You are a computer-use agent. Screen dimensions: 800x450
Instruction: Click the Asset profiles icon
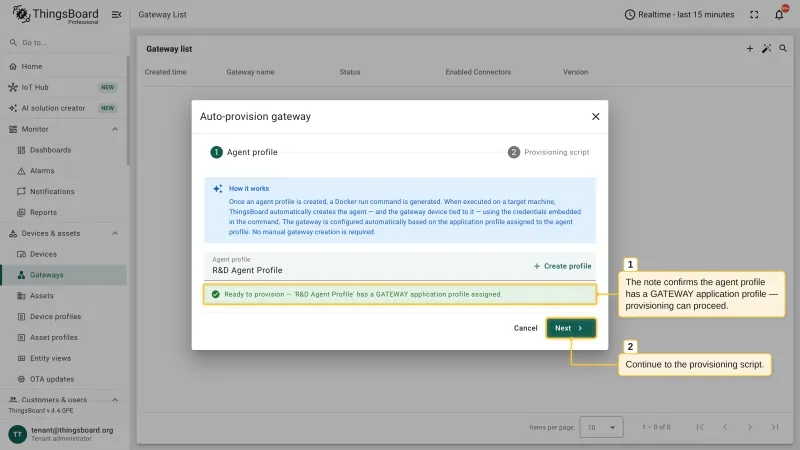[x=21, y=337]
